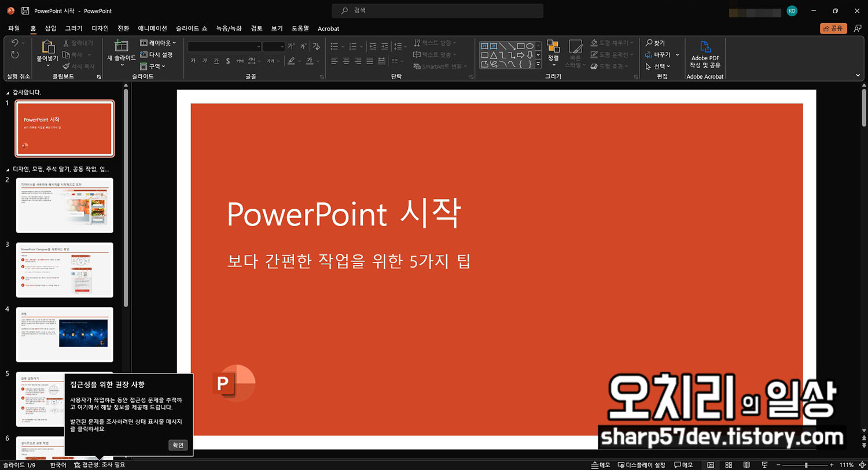868x470 pixels.
Task: Click the comments icon beside the 공유 button
Action: pos(858,28)
